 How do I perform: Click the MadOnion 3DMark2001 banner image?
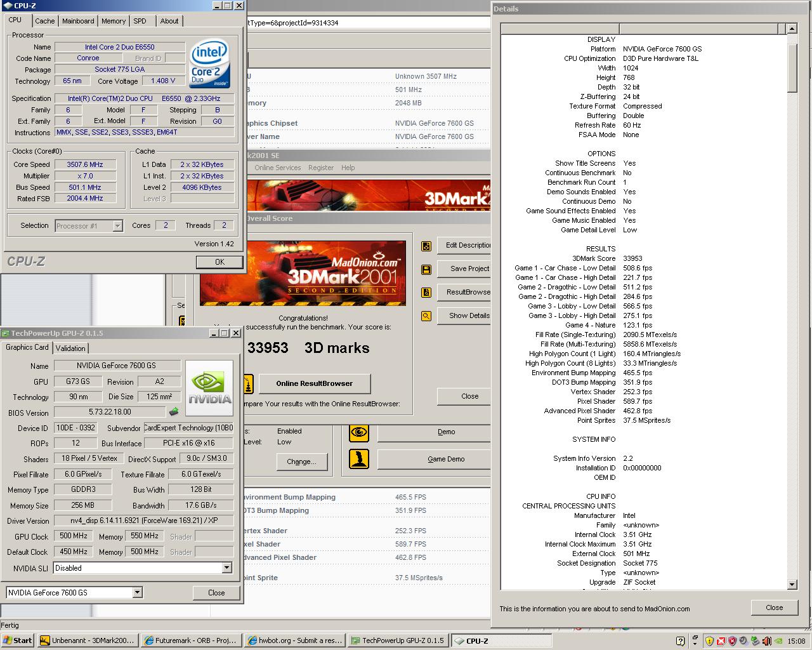point(303,273)
